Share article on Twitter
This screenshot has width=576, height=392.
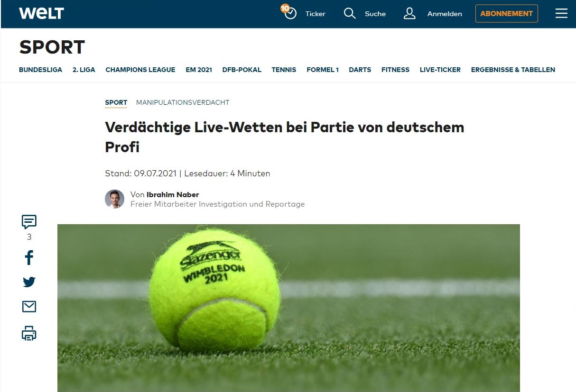29,282
